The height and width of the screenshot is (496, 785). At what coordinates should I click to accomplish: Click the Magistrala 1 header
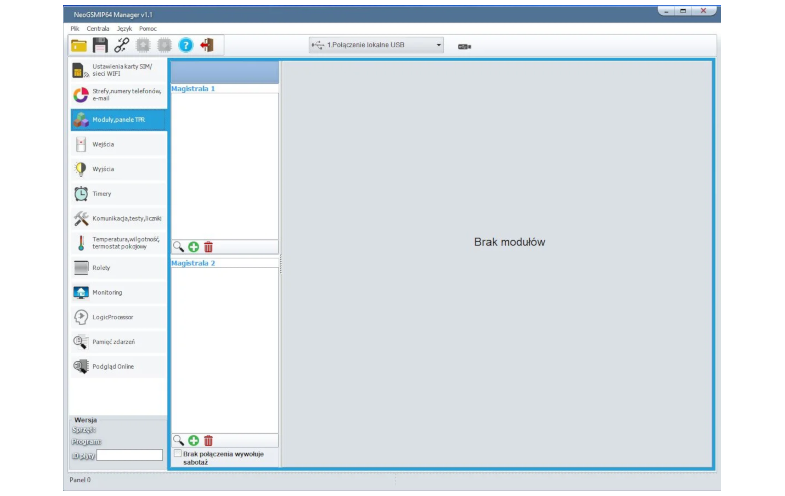click(193, 89)
